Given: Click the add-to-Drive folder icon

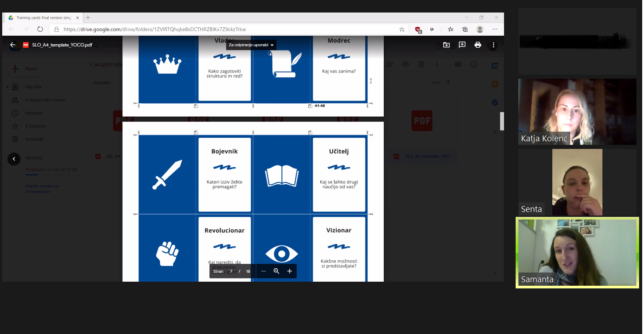Looking at the screenshot, I should tap(446, 45).
